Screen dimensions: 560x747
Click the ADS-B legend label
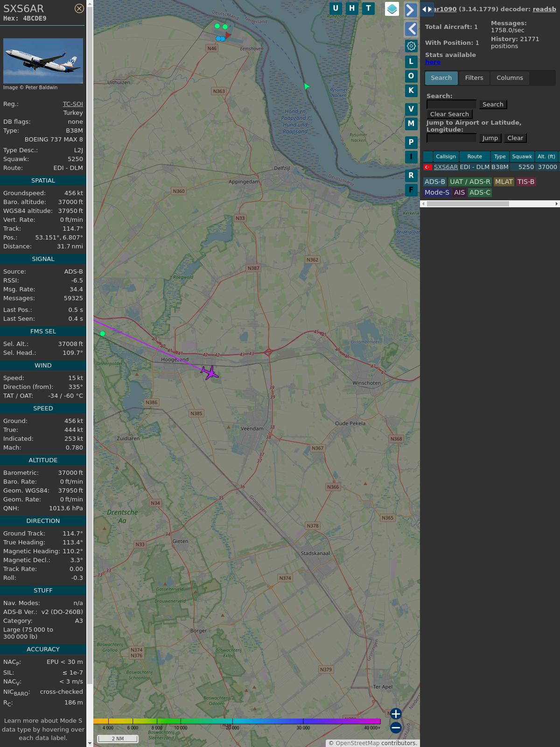435,182
